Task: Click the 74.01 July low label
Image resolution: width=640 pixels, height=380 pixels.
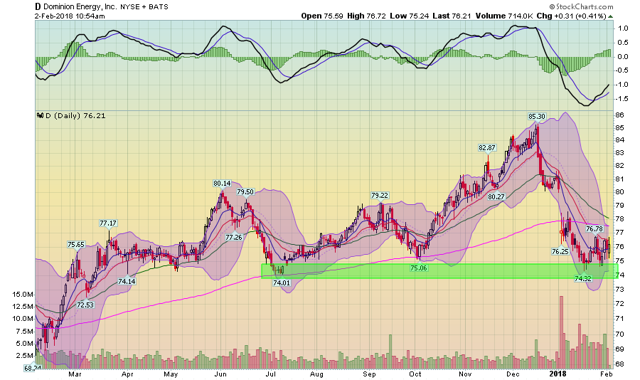Action: point(282,282)
